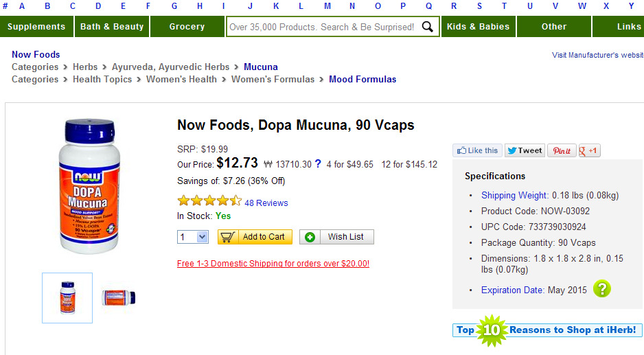Open the Kids & Babies menu
Screen dimensions: 644x355
tap(478, 27)
